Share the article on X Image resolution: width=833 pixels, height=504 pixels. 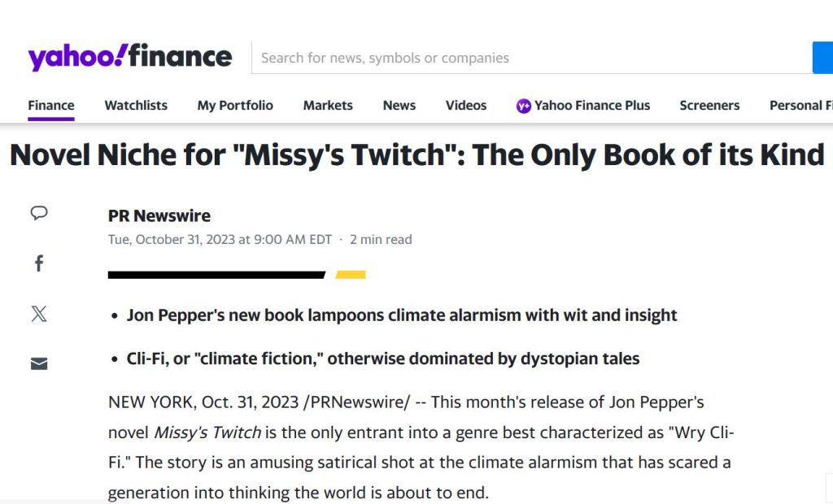39,315
